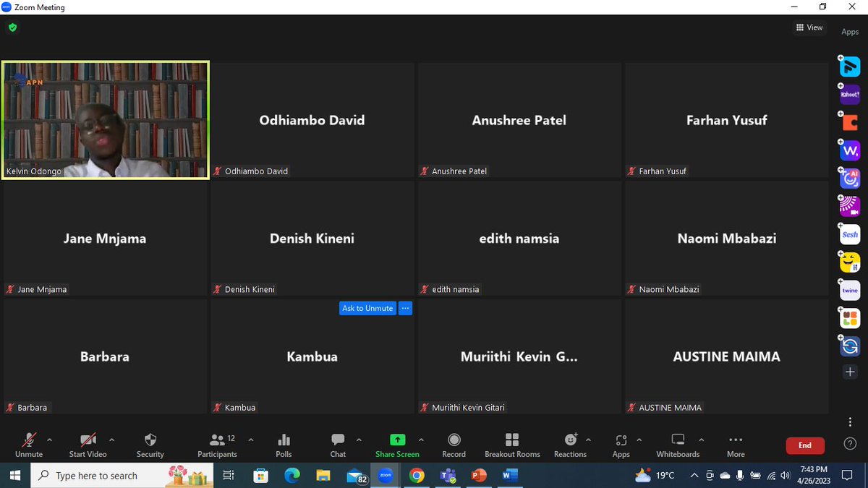Open the help question mark icon
The image size is (868, 488).
point(850,443)
